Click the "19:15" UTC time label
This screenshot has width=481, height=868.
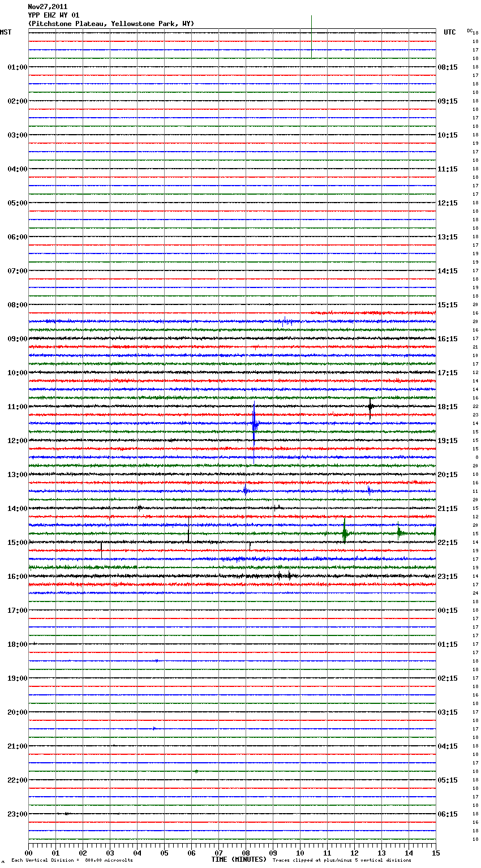click(x=448, y=441)
